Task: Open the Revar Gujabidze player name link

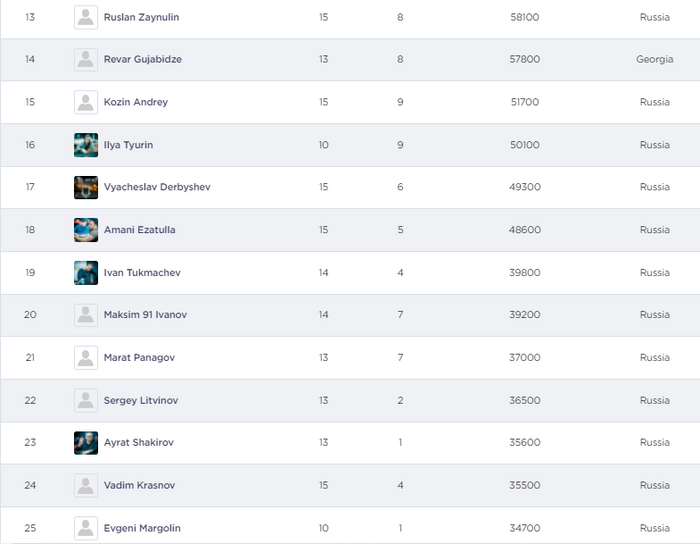Action: [142, 60]
